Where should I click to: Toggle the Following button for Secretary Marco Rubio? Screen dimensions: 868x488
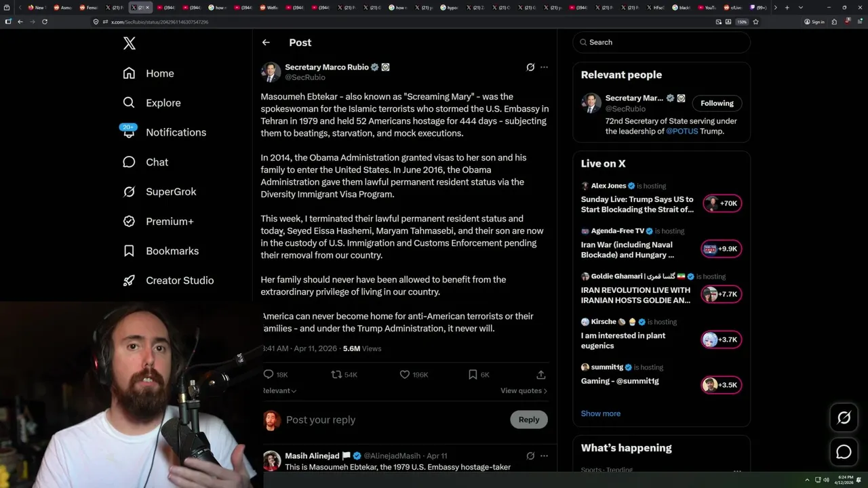(x=717, y=103)
